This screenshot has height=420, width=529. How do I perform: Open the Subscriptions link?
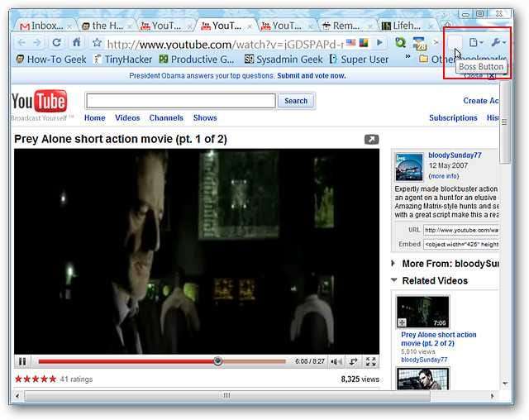453,117
